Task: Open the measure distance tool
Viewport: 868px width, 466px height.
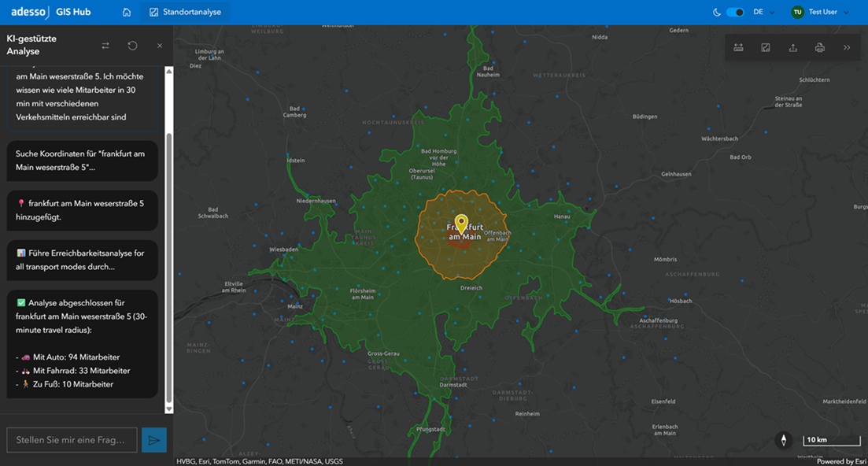Action: click(738, 47)
